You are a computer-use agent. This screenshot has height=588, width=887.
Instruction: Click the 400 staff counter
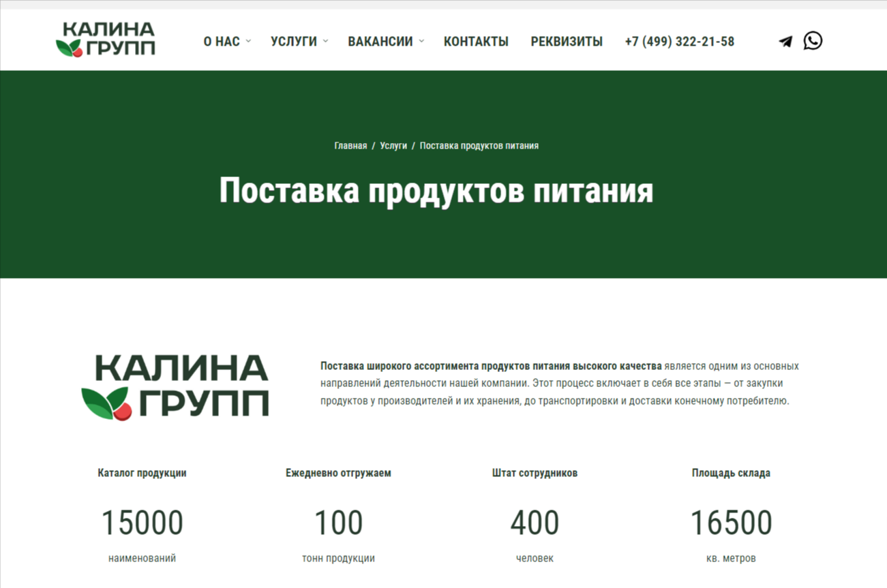pyautogui.click(x=535, y=523)
